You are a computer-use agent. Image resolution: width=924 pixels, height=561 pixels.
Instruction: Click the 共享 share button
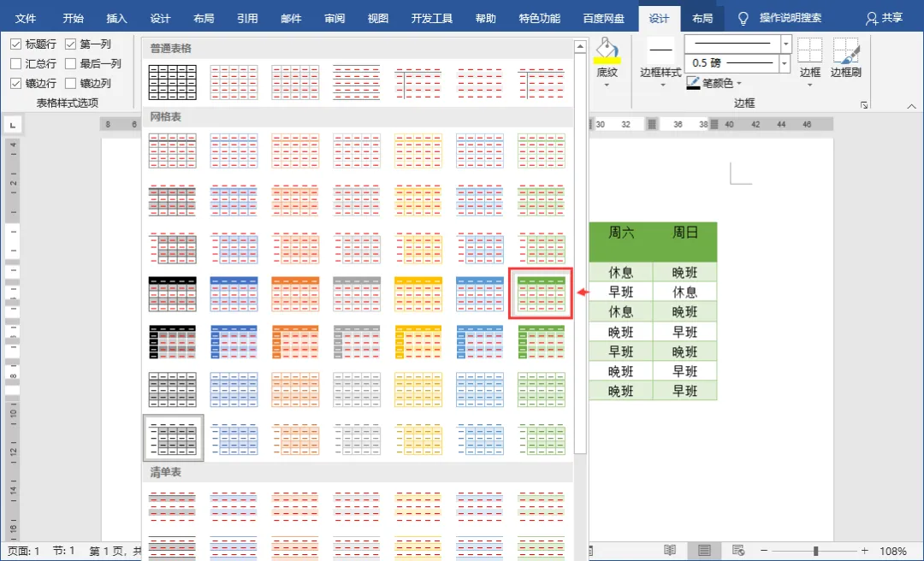pos(884,18)
